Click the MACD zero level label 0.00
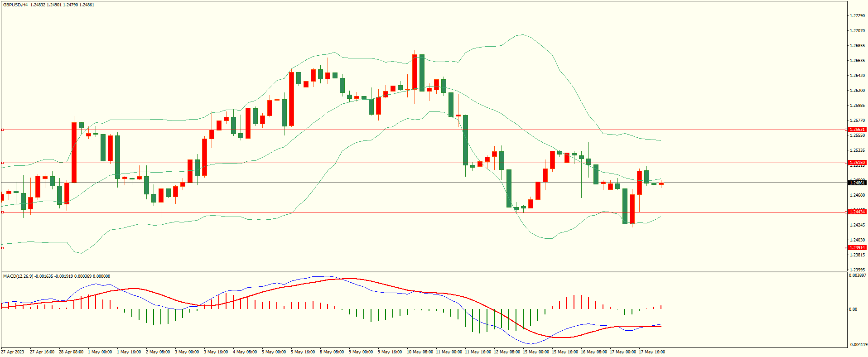This screenshot has width=868, height=357. (853, 309)
